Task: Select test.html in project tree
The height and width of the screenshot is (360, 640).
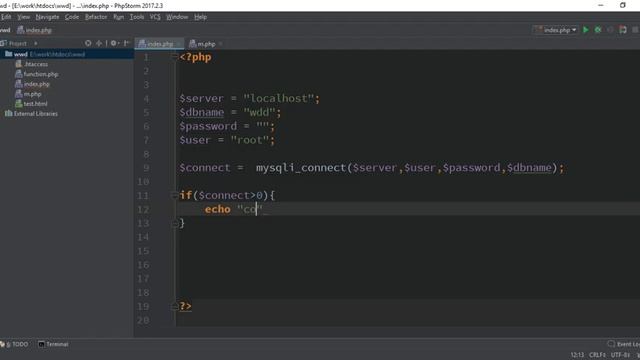Action: [36, 104]
